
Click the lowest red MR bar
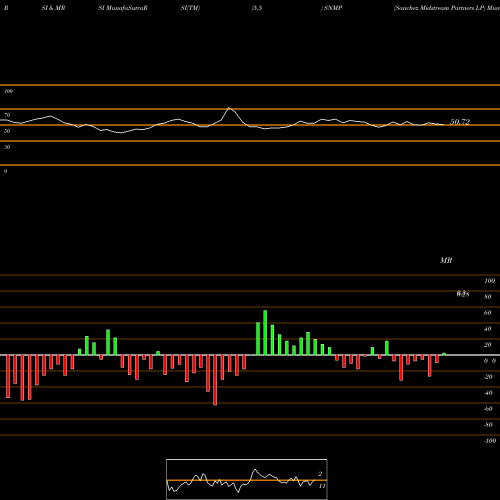[215, 380]
